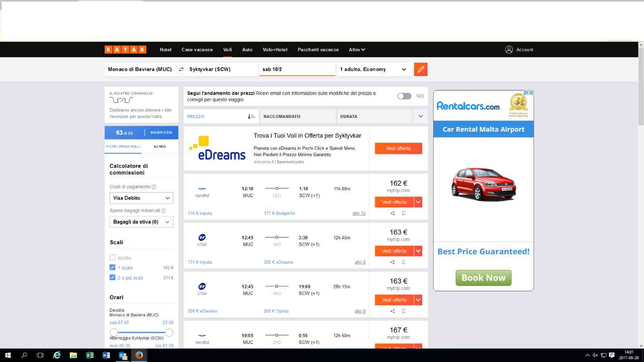Click the Aeroflot logo on 12:10 flight
The width and height of the screenshot is (644, 362).
tap(202, 188)
